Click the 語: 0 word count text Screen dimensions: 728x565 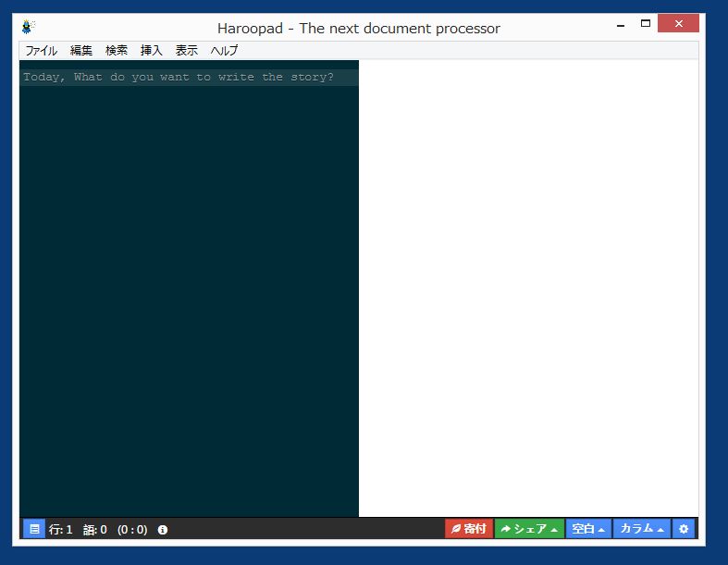(x=95, y=530)
